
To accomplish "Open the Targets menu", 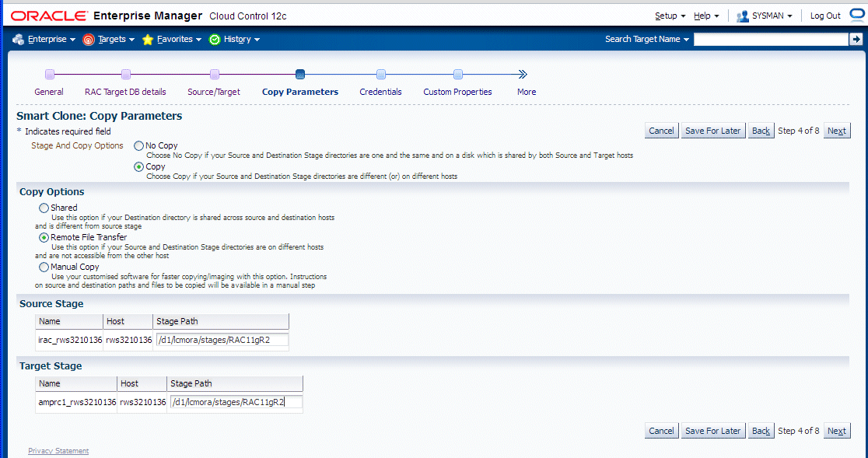I will tap(116, 40).
